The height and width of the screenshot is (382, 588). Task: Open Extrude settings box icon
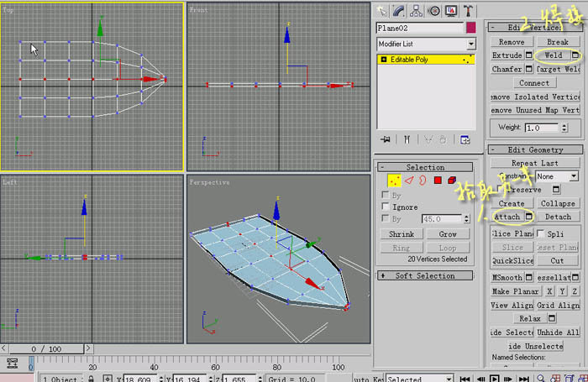[x=528, y=55]
